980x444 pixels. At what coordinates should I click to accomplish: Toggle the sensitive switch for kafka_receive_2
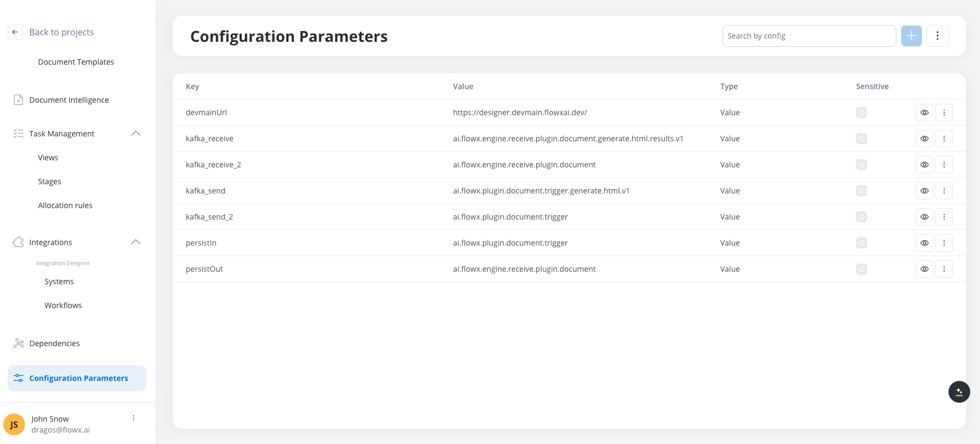(862, 165)
